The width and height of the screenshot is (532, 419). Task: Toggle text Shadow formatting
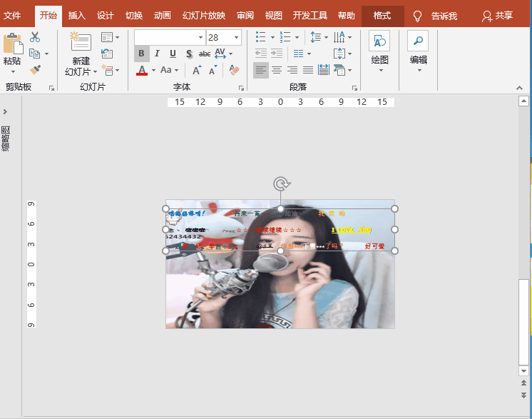click(189, 54)
